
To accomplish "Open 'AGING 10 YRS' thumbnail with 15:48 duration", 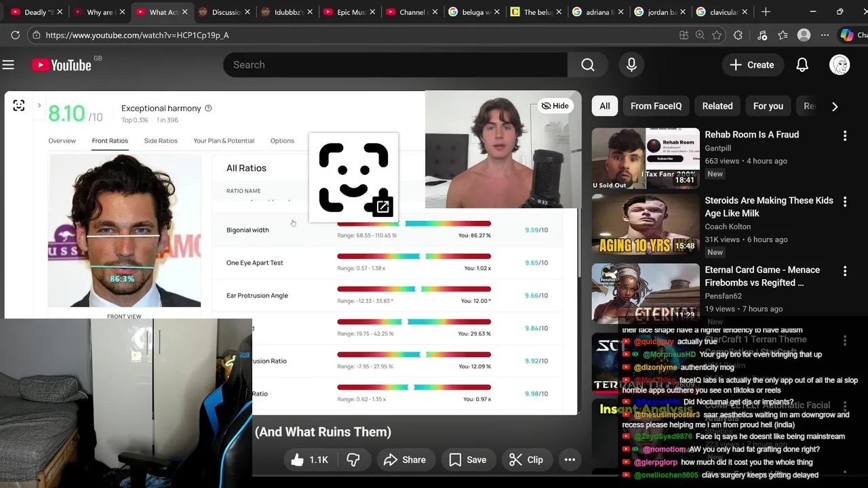I will coord(646,225).
